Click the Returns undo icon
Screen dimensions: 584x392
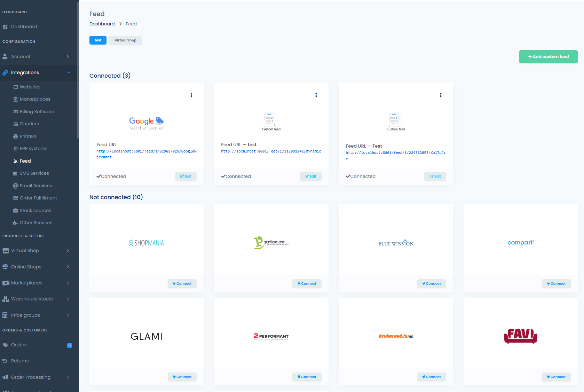pos(5,361)
